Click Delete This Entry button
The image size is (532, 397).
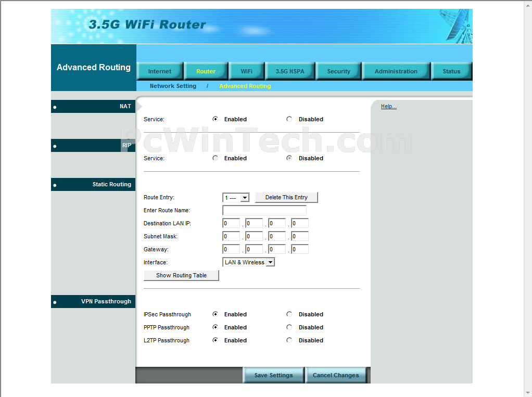286,197
